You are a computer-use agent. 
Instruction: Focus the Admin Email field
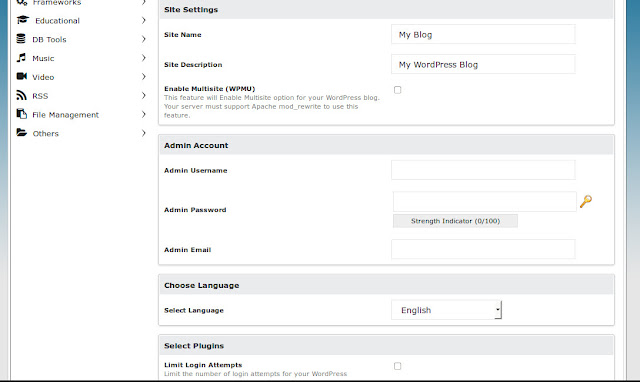coord(483,249)
